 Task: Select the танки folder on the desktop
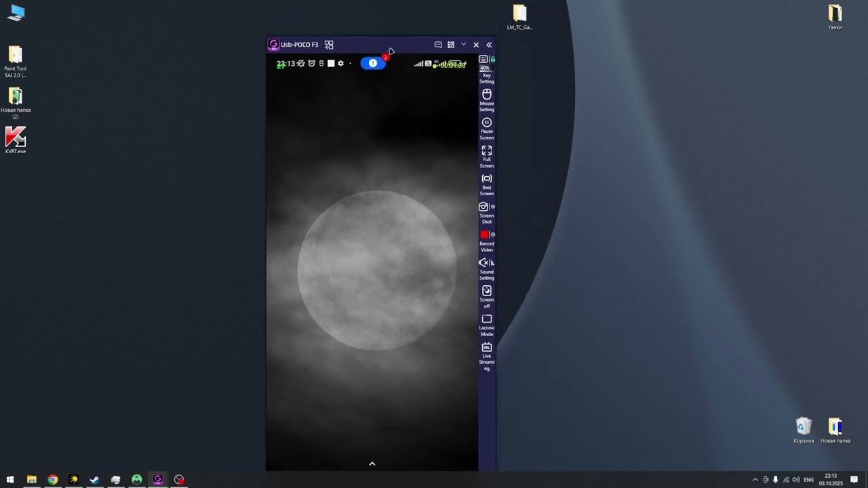[x=835, y=17]
